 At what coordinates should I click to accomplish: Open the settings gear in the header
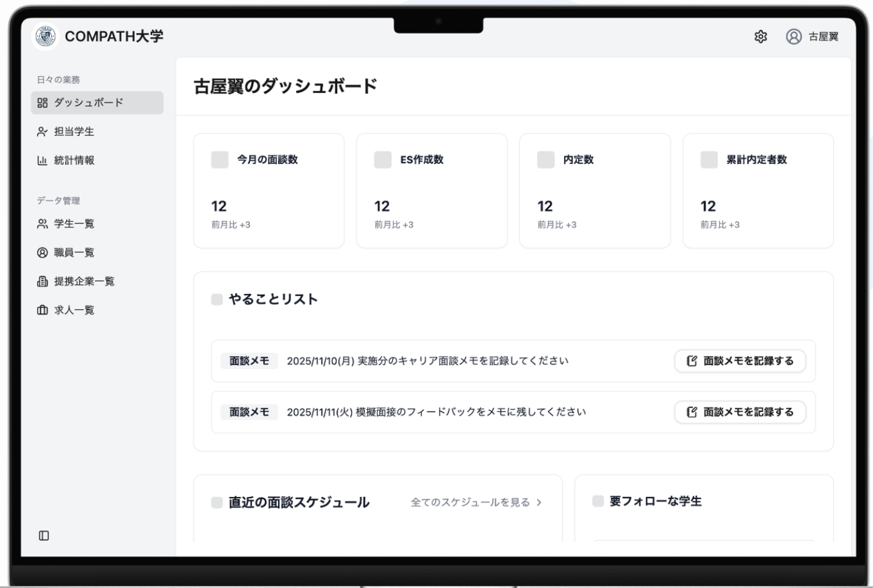coord(761,37)
